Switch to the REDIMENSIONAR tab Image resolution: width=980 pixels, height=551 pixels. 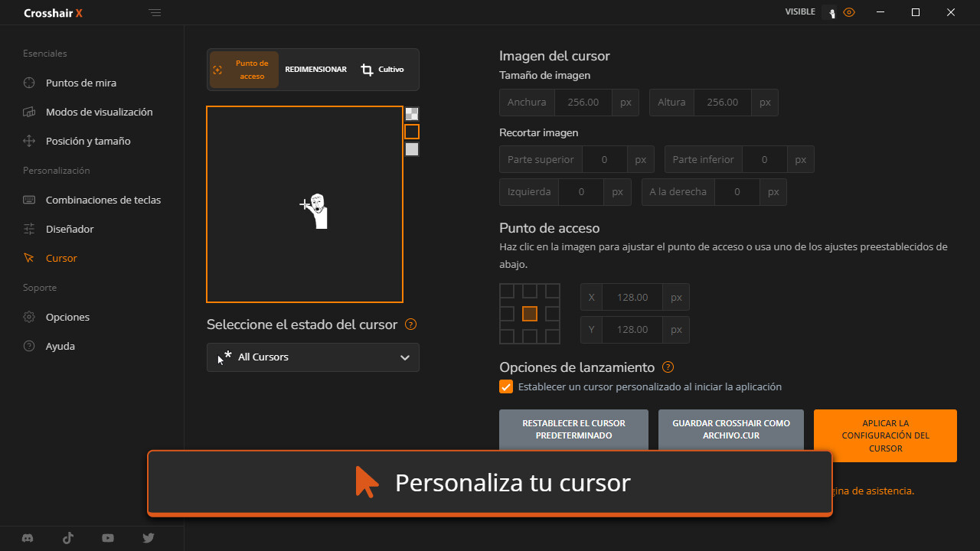[315, 70]
